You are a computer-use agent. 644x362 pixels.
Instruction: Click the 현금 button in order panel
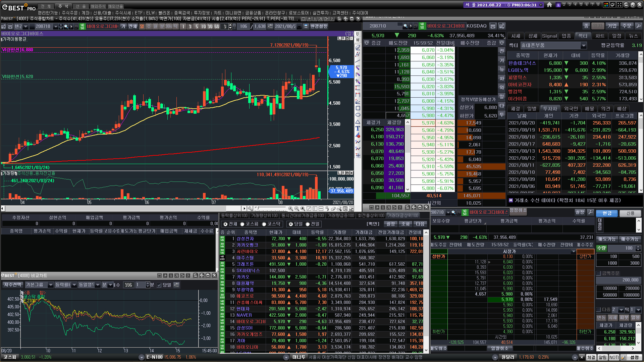[607, 213]
